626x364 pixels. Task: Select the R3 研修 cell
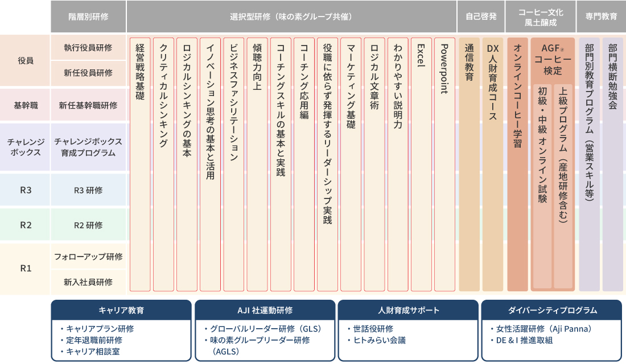pos(88,190)
